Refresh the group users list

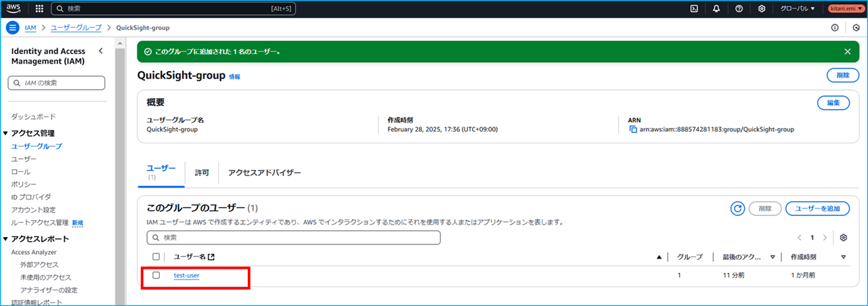point(738,209)
